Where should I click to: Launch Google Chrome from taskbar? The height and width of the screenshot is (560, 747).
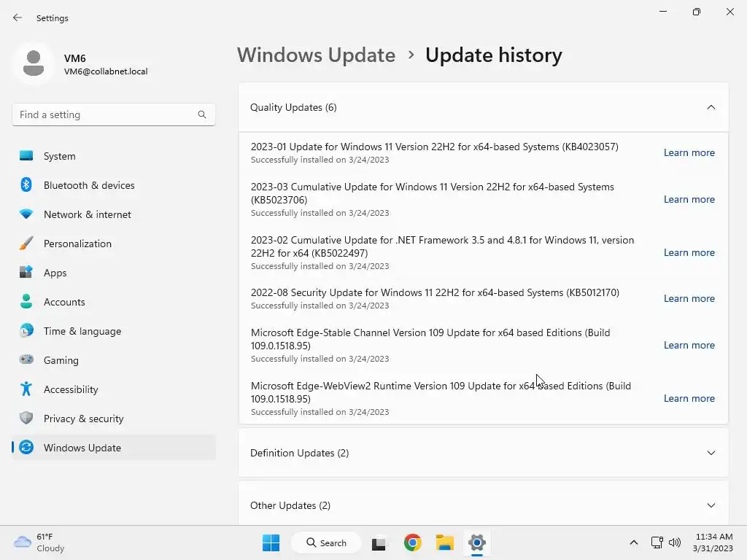pyautogui.click(x=413, y=542)
